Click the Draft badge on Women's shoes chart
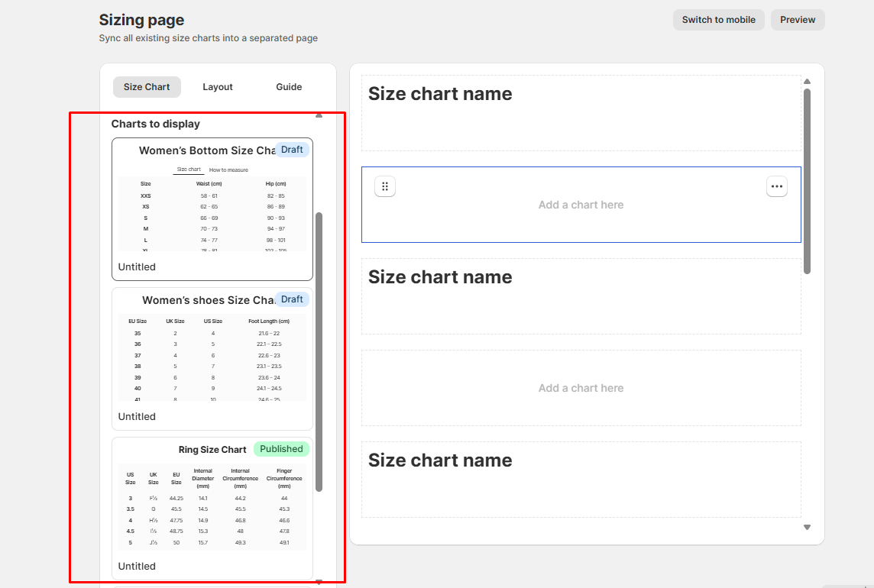This screenshot has width=874, height=588. (292, 299)
